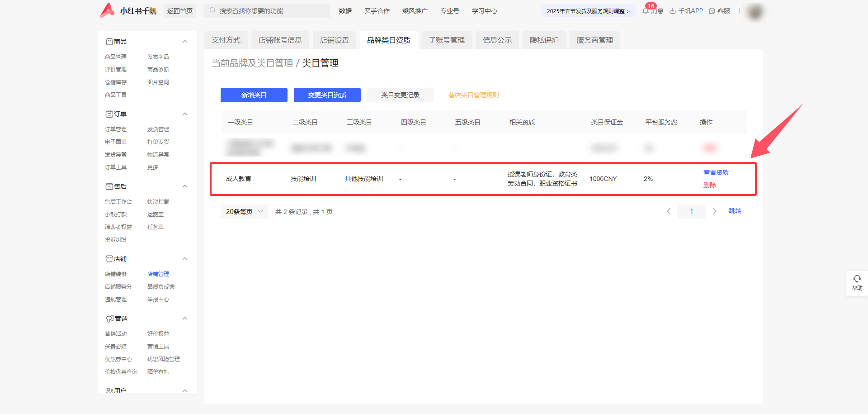Collapse the 营销 sidebar section
This screenshot has height=414, width=868.
tap(185, 319)
